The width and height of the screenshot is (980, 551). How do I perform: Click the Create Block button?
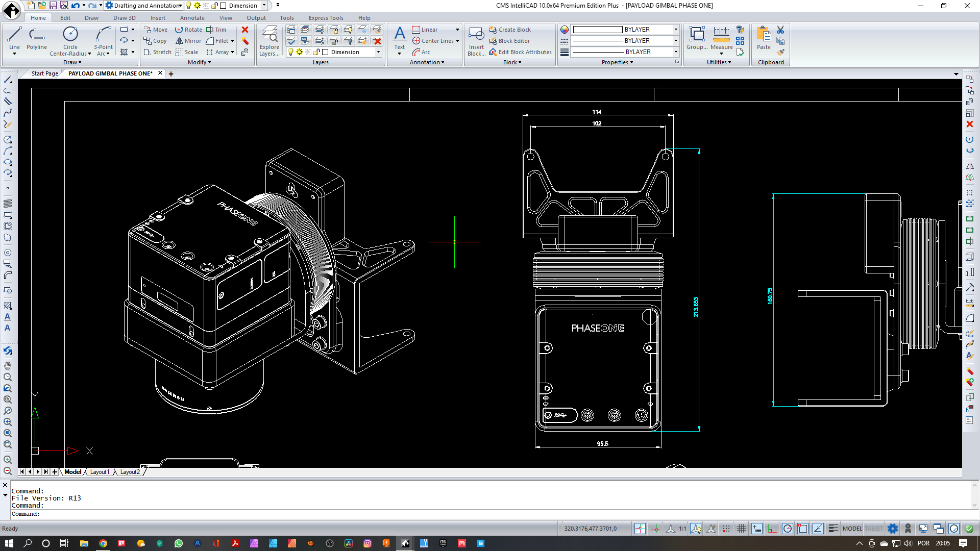coord(510,30)
